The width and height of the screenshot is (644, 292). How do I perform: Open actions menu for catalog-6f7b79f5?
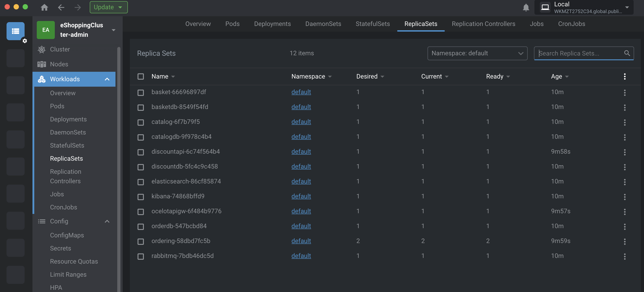[625, 122]
